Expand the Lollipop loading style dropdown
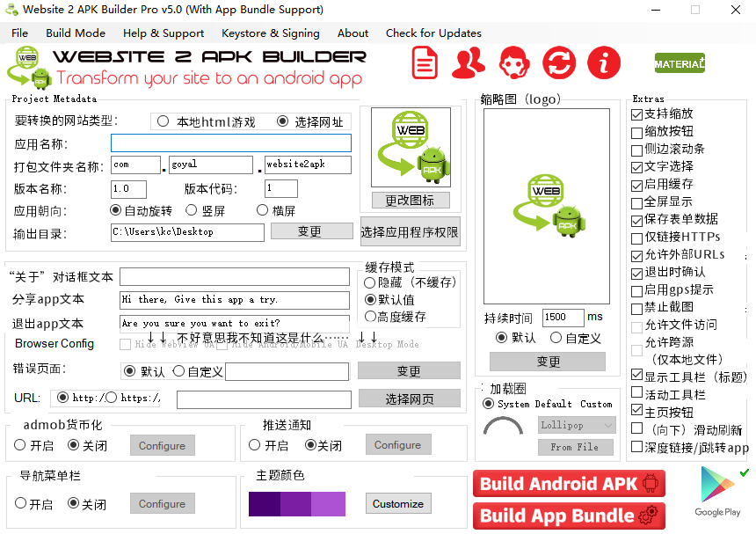Image resolution: width=756 pixels, height=534 pixels. point(577,425)
